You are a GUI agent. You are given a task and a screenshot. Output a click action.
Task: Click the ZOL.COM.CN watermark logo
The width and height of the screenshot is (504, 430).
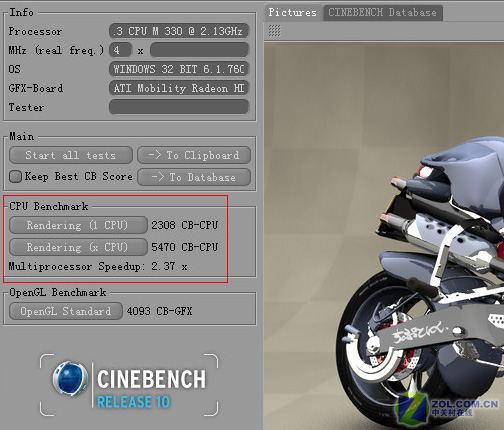pos(446,408)
